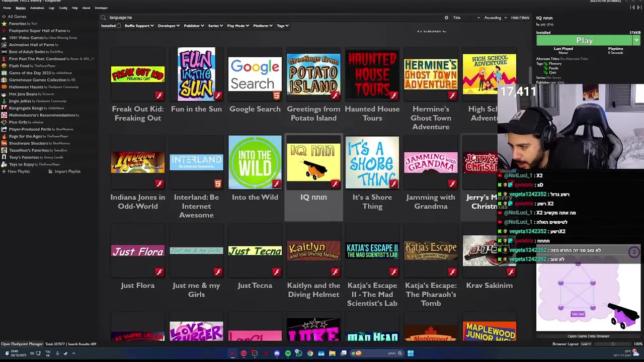Open the Logs menu tab
Viewport: 644px width, 362px height.
click(x=52, y=8)
